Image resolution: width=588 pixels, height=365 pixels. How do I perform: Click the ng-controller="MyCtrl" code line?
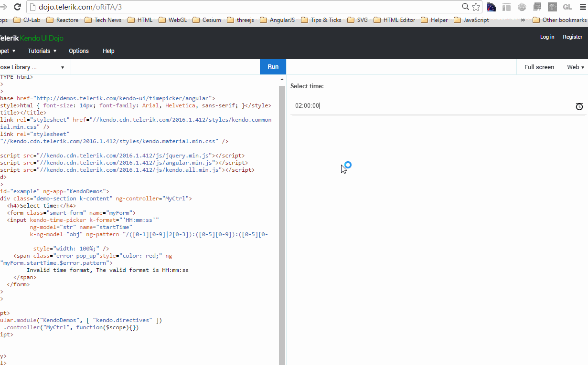point(96,198)
